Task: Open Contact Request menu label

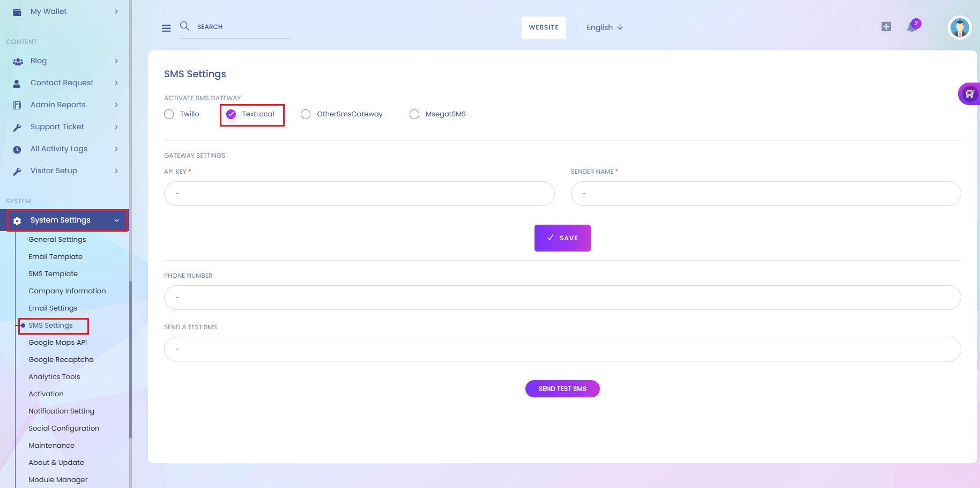Action: point(62,83)
